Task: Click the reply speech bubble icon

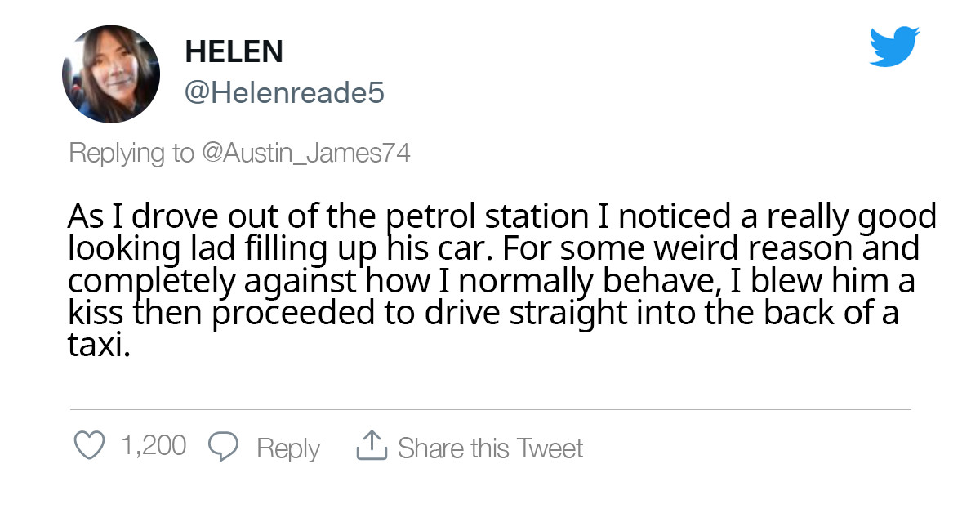Action: (224, 447)
